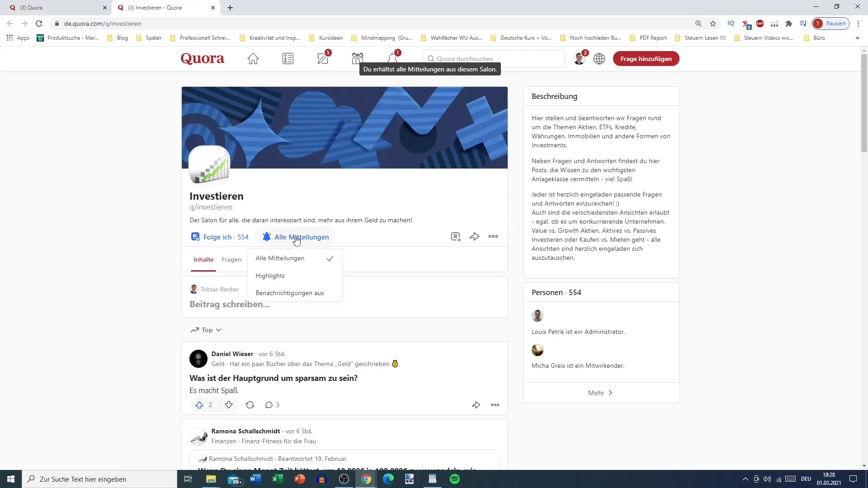Image resolution: width=868 pixels, height=488 pixels.
Task: Switch to the 'Inhalte' tab
Action: click(203, 260)
